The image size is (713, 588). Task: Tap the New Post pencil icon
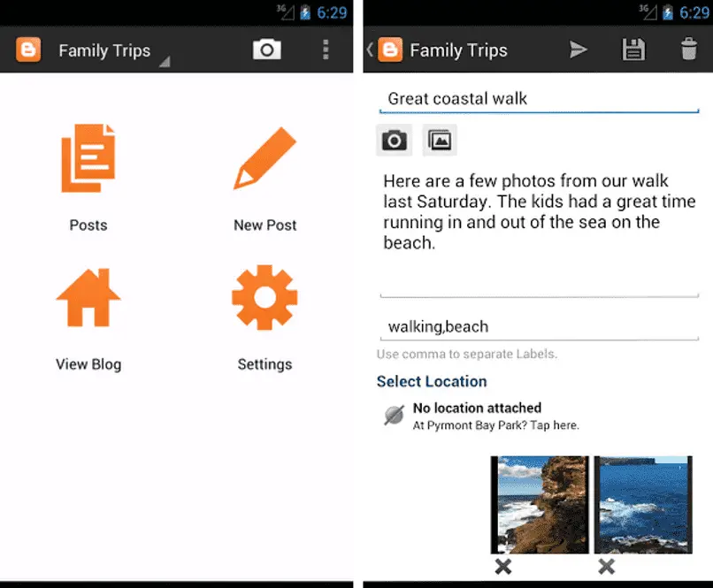(264, 158)
